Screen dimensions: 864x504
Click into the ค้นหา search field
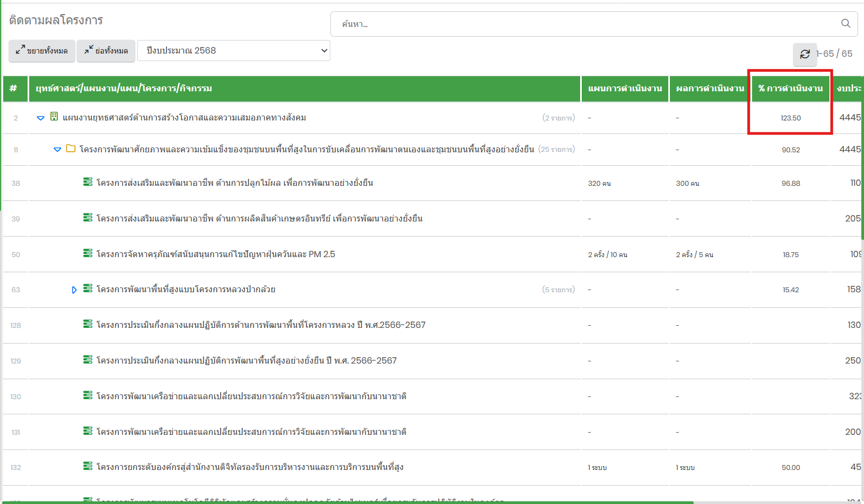tap(584, 24)
